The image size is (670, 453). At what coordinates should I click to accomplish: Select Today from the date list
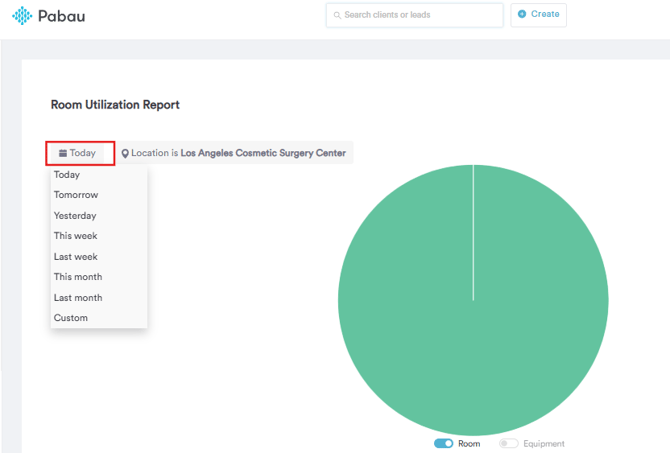pyautogui.click(x=67, y=175)
